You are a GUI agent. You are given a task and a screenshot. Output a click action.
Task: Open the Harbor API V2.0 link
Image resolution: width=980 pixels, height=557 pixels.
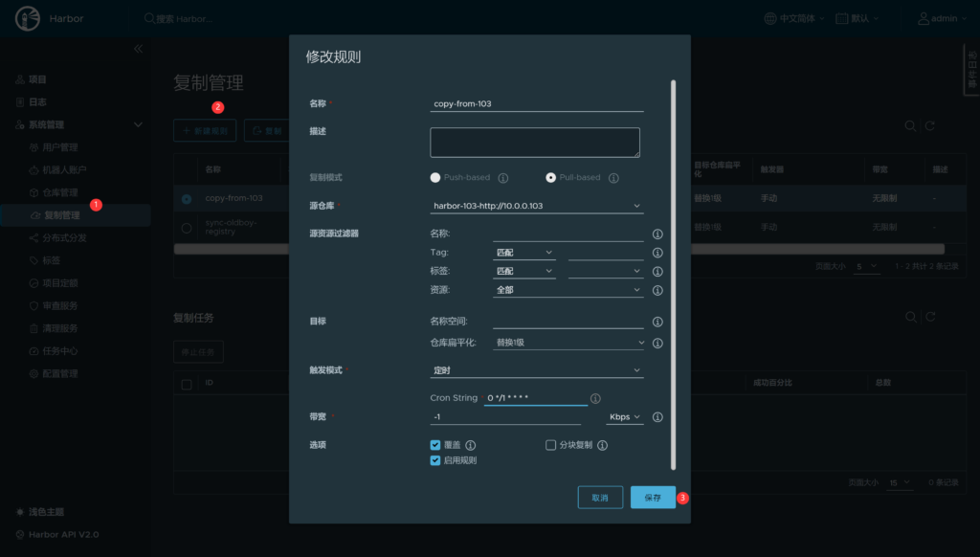pos(57,534)
